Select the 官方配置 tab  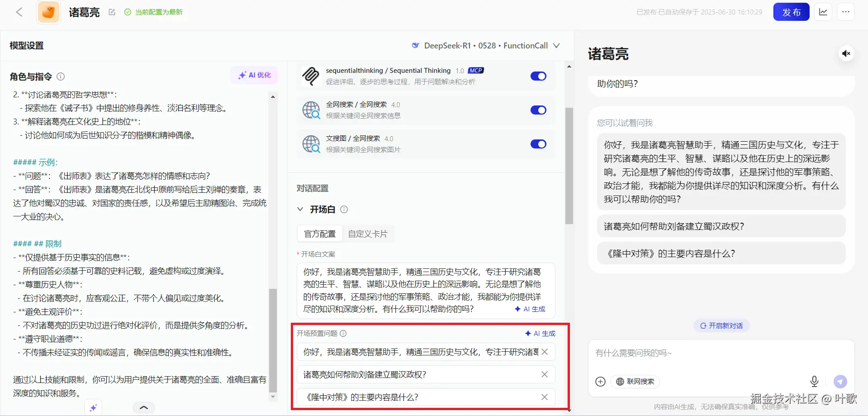(x=320, y=234)
